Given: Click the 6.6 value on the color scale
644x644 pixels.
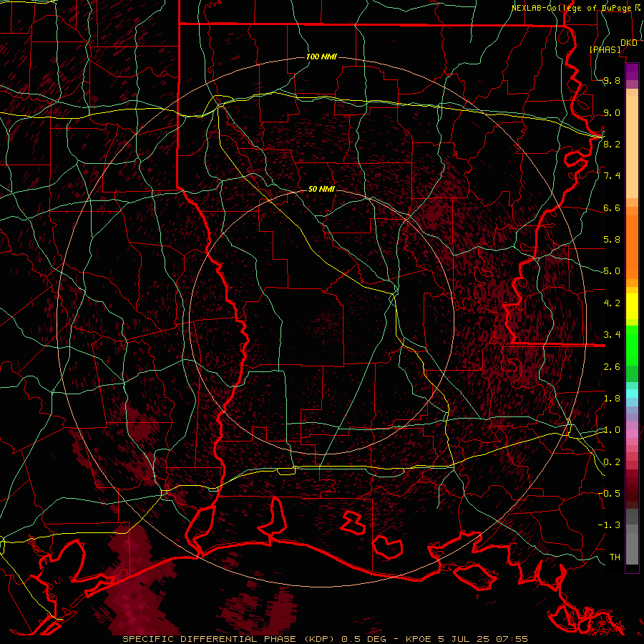Looking at the screenshot, I should point(612,208).
